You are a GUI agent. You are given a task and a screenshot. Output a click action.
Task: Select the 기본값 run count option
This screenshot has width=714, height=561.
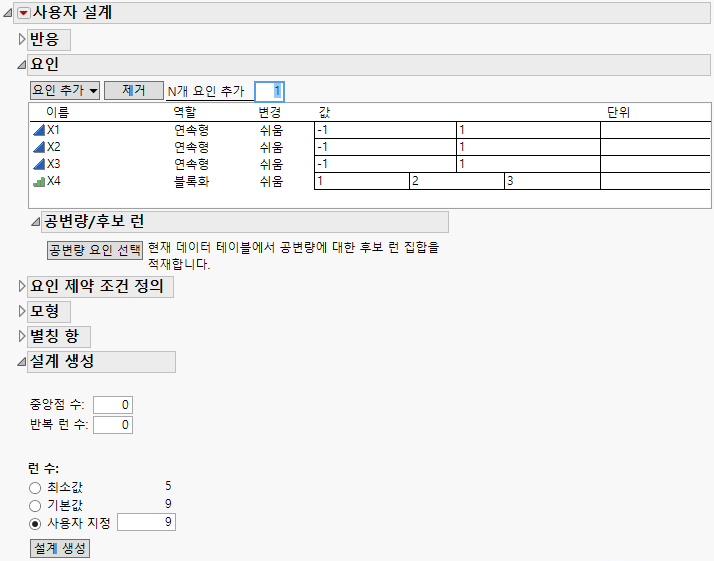(35, 506)
